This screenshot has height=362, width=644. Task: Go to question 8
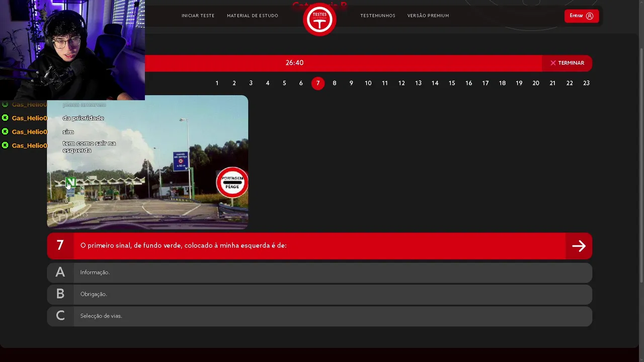(x=335, y=83)
